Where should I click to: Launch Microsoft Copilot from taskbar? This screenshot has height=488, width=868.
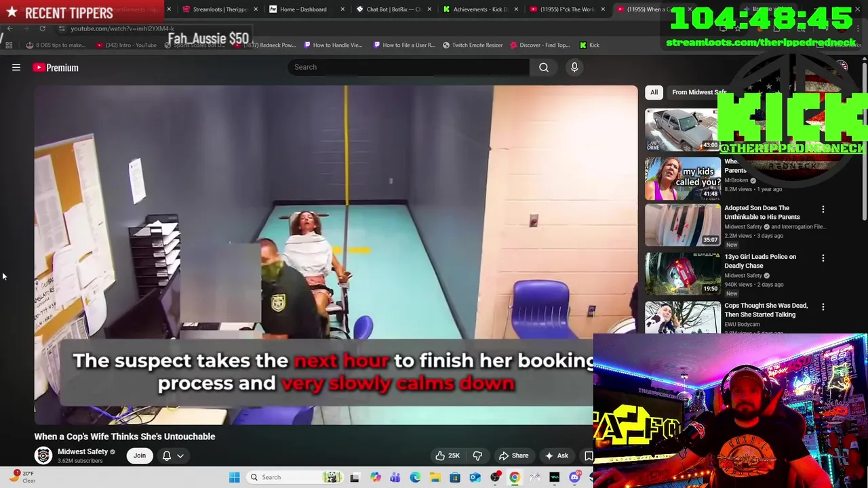375,477
